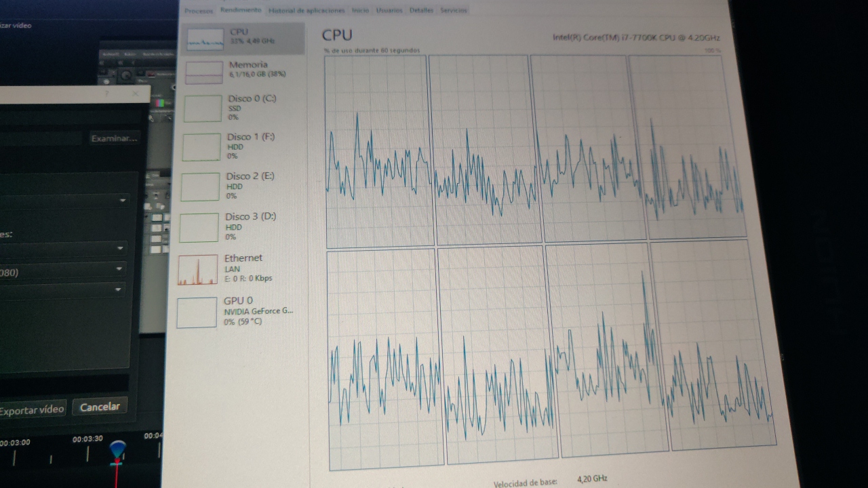Select CPU in the performance sidebar

(x=245, y=38)
